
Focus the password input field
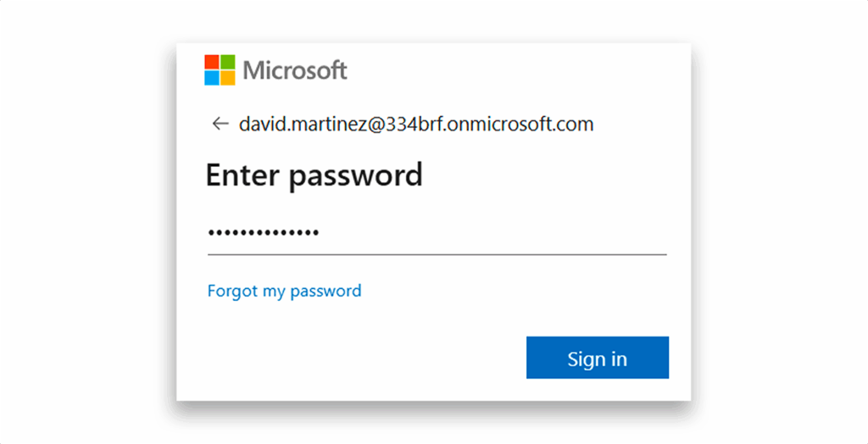coord(437,234)
